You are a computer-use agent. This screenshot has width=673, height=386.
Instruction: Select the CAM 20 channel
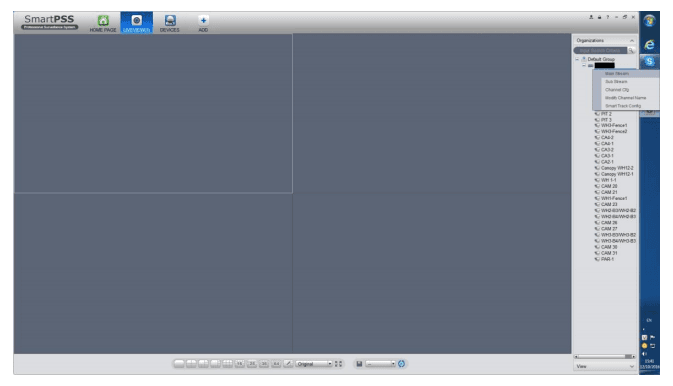point(609,186)
